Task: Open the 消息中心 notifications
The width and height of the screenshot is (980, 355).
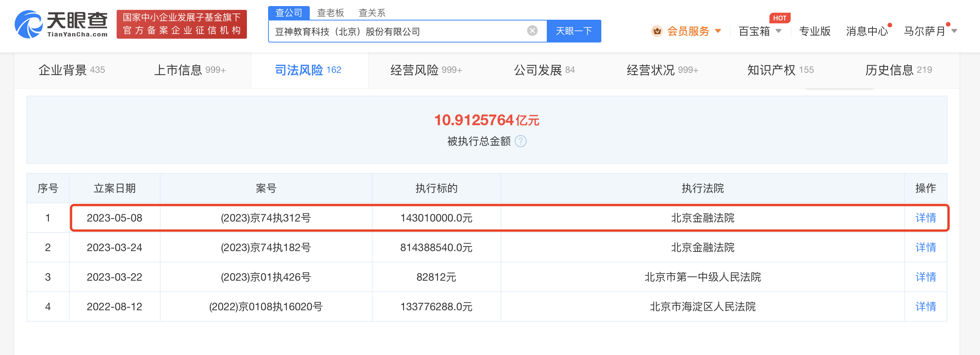Action: coord(867,31)
